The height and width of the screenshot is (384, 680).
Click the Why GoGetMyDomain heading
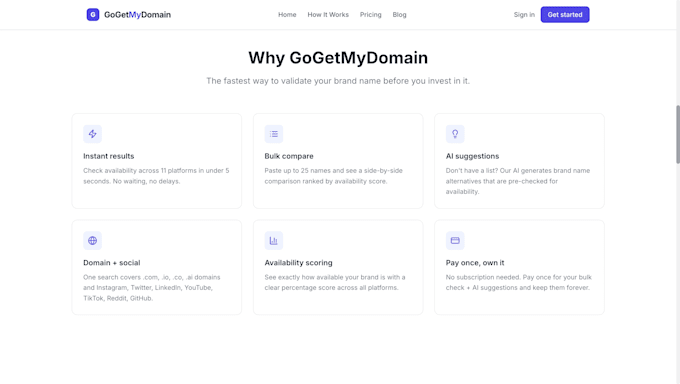click(338, 58)
